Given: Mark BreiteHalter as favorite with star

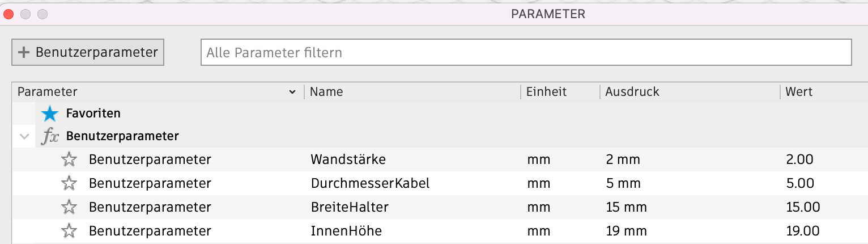Looking at the screenshot, I should coord(69,207).
